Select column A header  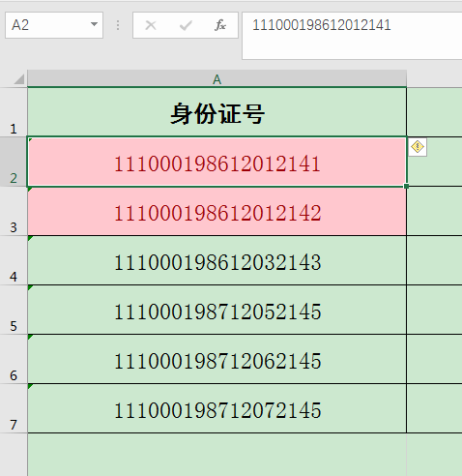pyautogui.click(x=217, y=79)
